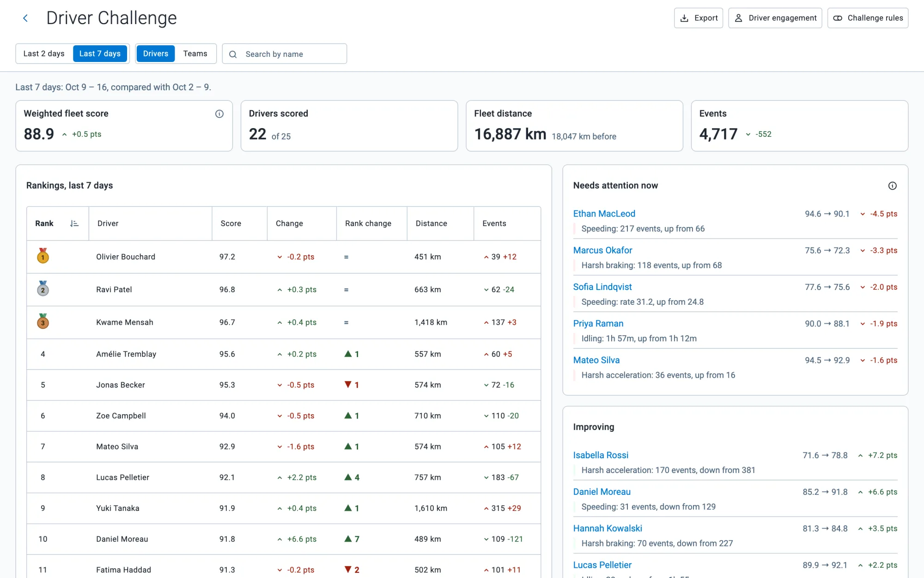Click the bronze medal rank 3 icon
924x578 pixels.
(43, 321)
